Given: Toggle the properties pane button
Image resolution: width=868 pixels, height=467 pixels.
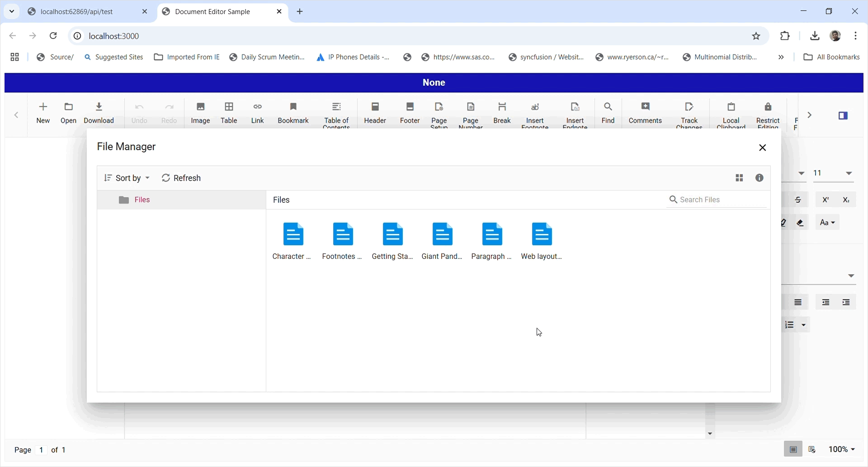Looking at the screenshot, I should 843,116.
